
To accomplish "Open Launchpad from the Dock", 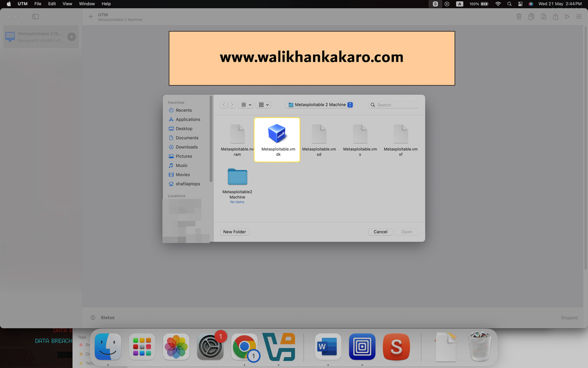I will (142, 347).
